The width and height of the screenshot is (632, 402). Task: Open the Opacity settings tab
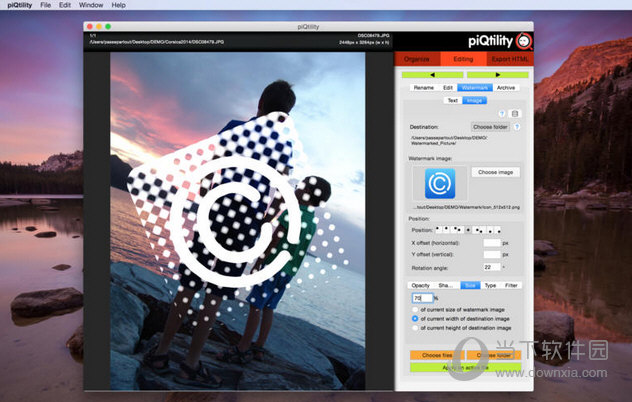point(420,285)
